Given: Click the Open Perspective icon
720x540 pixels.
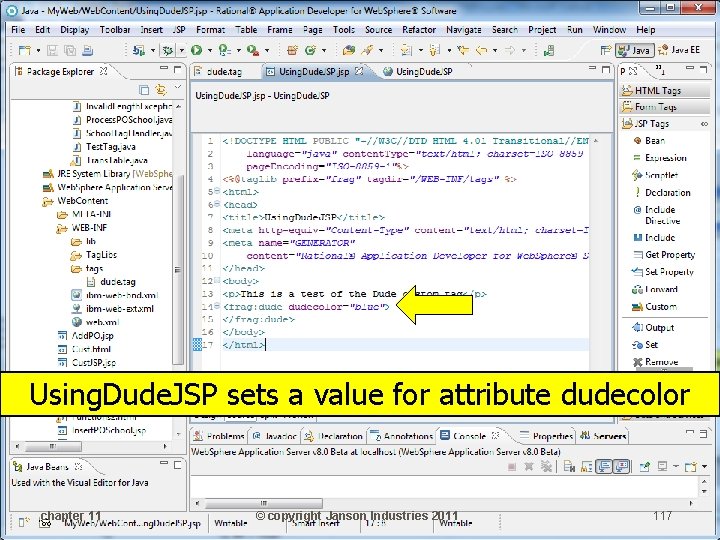Looking at the screenshot, I should 606,50.
